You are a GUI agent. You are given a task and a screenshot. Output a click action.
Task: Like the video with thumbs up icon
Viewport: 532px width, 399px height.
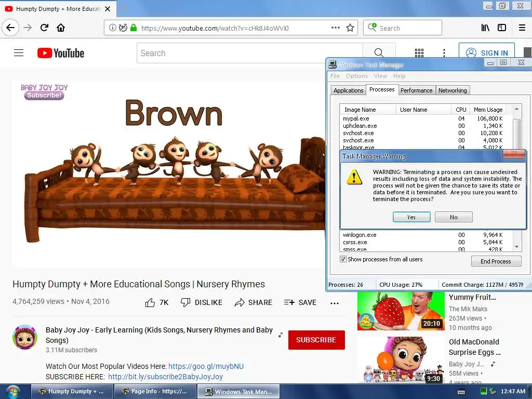150,303
